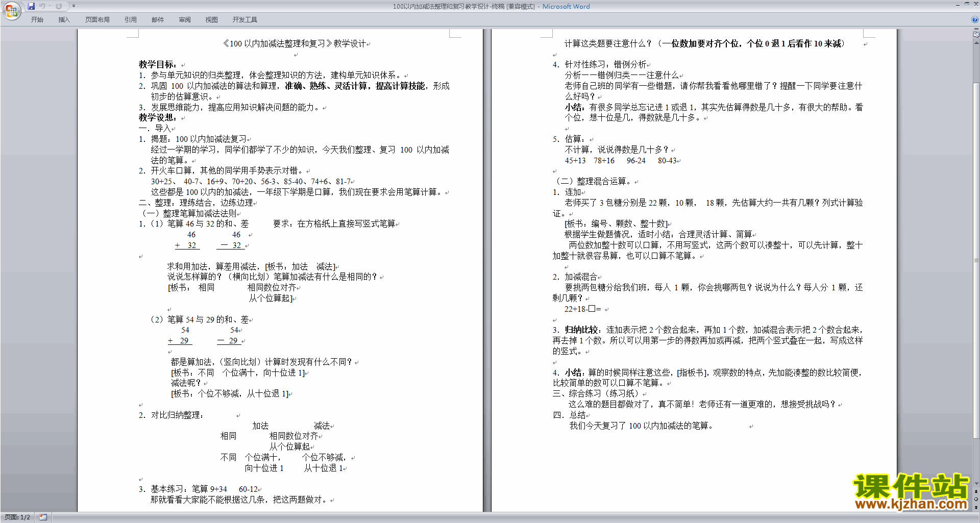980x523 pixels.
Task: Undo the last action
Action: [42, 6]
